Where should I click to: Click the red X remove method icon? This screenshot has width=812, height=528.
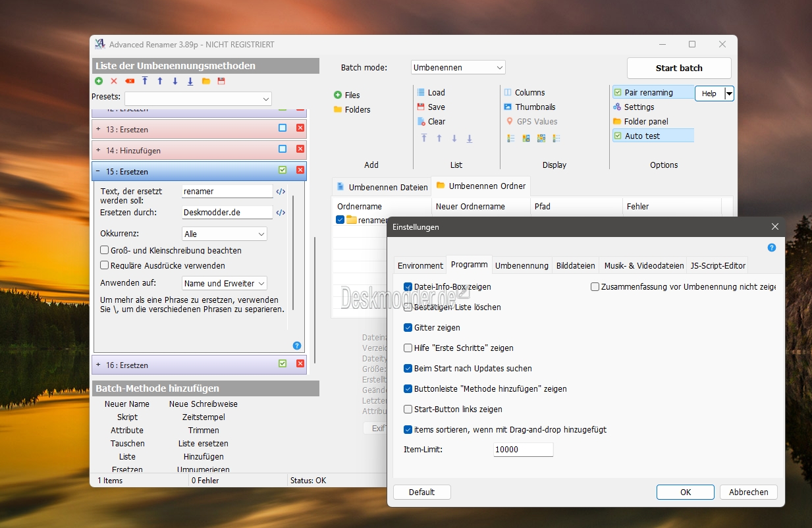coord(114,81)
